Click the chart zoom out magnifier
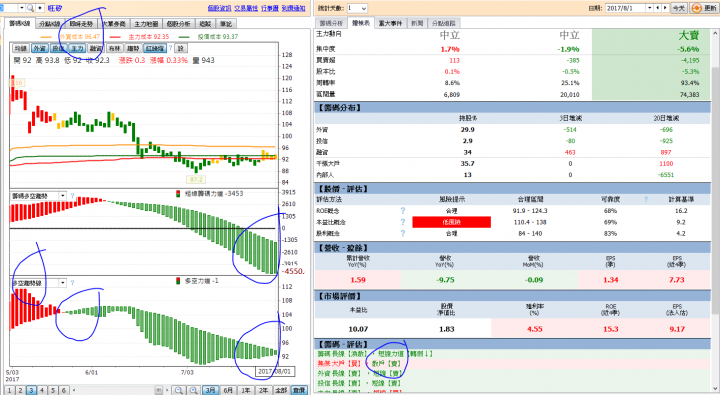Viewport: 720px width, 395px height. pyautogui.click(x=179, y=390)
